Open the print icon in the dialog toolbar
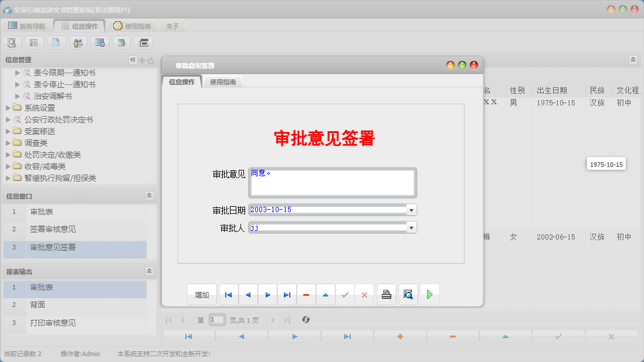This screenshot has height=362, width=644. (x=387, y=294)
